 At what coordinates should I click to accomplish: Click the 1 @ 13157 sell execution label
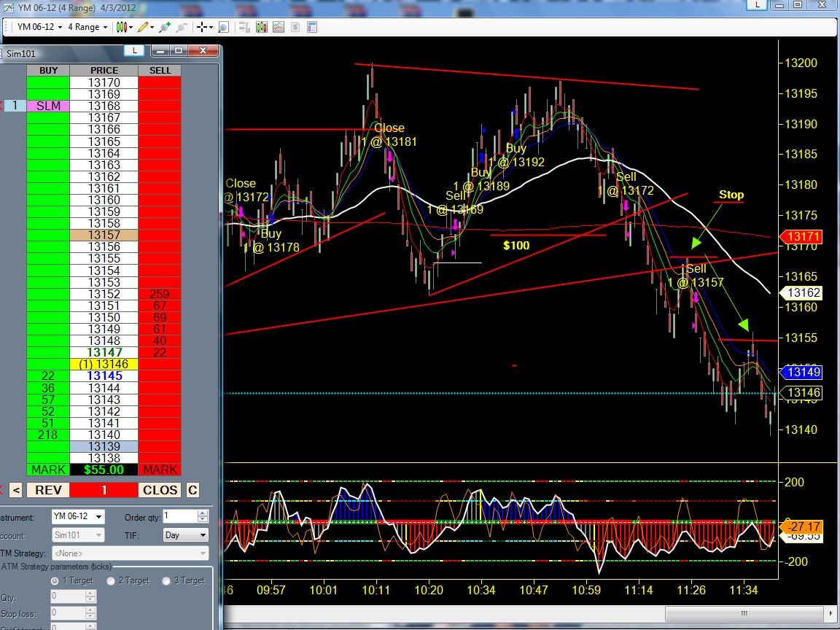tap(696, 282)
